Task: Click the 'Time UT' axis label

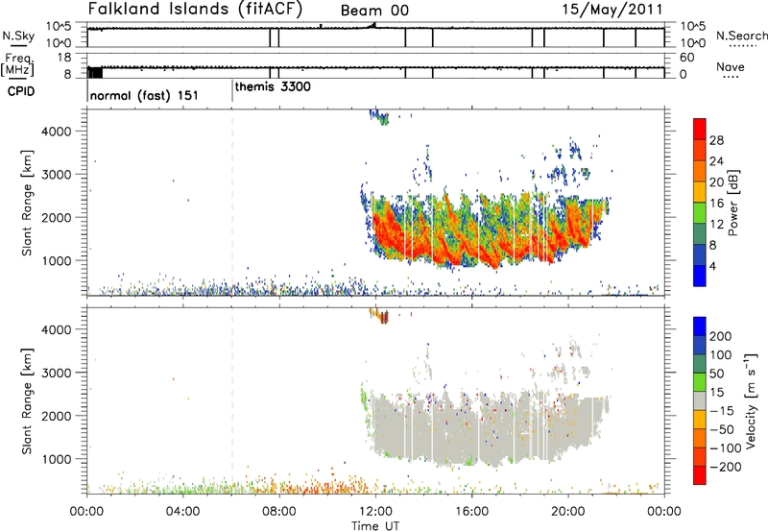Action: tap(375, 525)
